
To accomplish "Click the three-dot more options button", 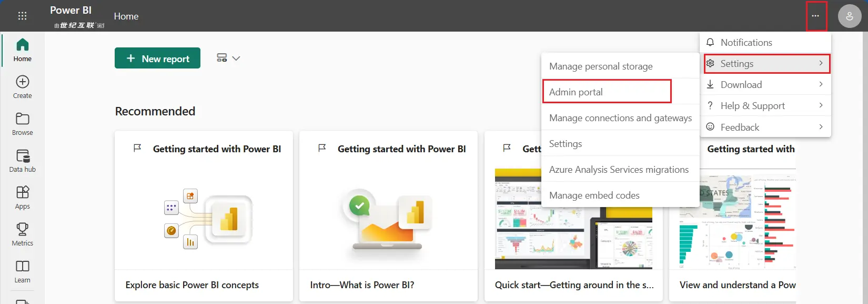I will [815, 16].
